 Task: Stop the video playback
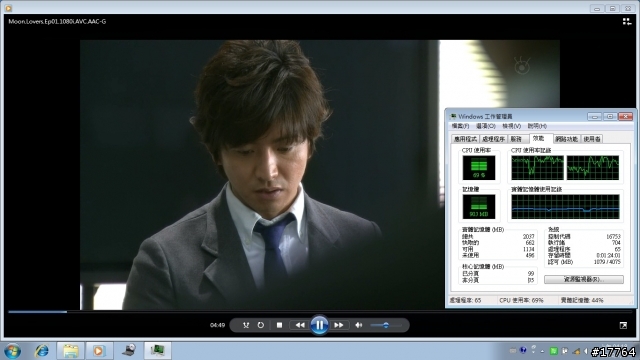click(280, 325)
